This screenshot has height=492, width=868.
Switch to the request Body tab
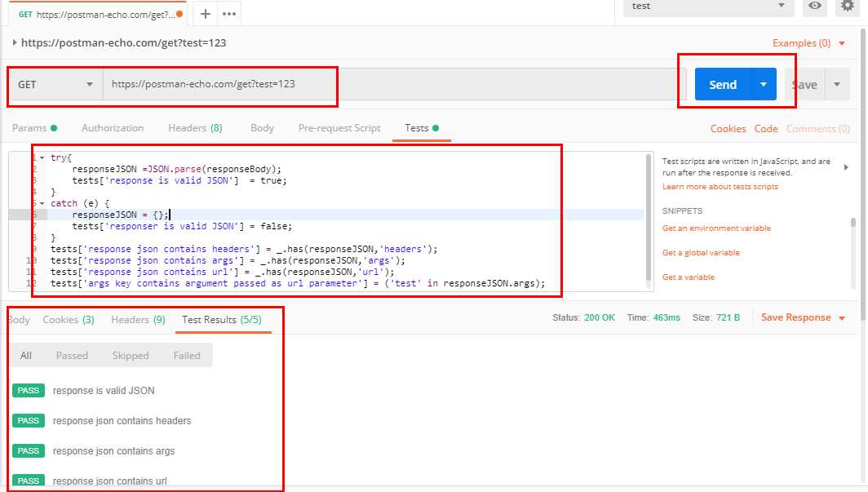pyautogui.click(x=262, y=128)
